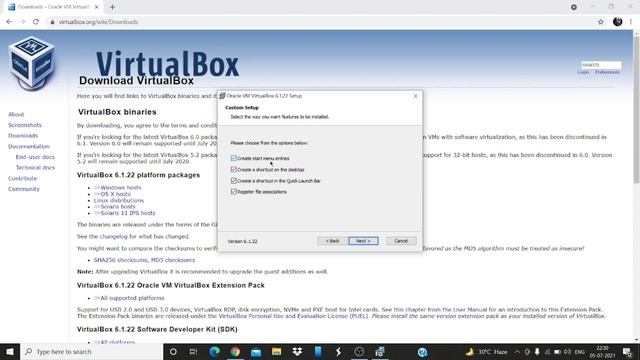
Task: Open Technical docs sidebar link
Action: point(35,167)
